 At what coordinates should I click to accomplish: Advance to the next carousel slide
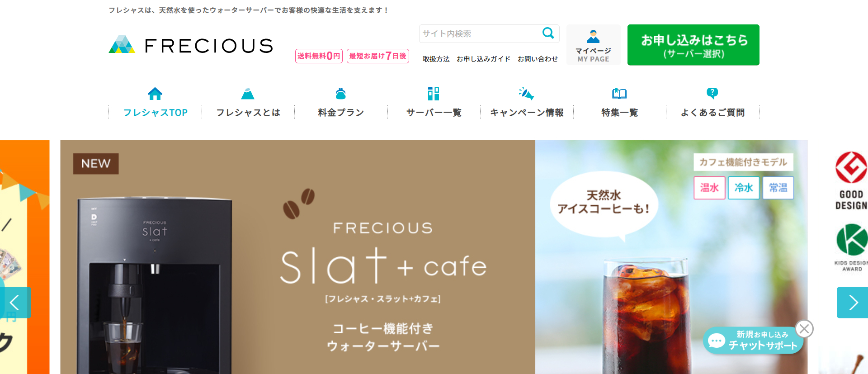(x=852, y=303)
